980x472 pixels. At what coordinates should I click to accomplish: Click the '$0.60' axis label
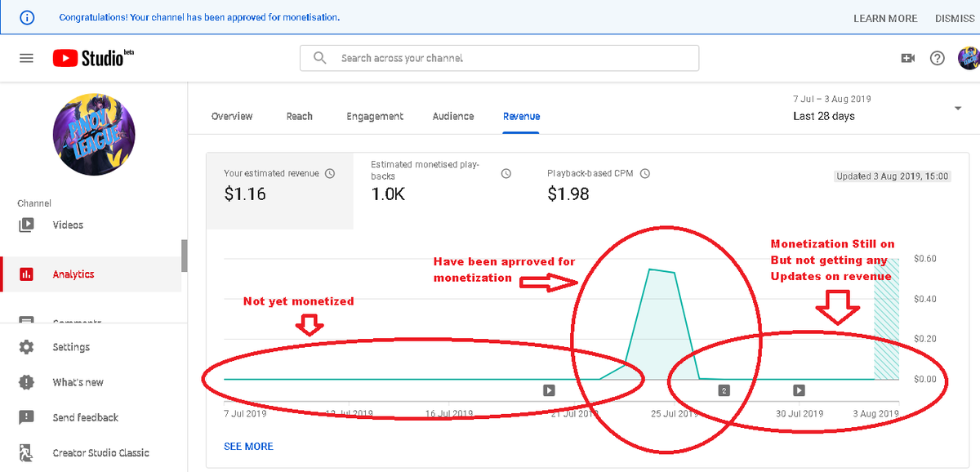click(925, 259)
